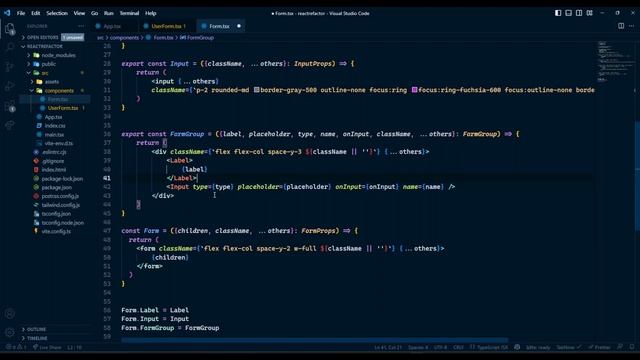Click the minimap code overview
This screenshot has width=640, height=360.
(x=615, y=61)
